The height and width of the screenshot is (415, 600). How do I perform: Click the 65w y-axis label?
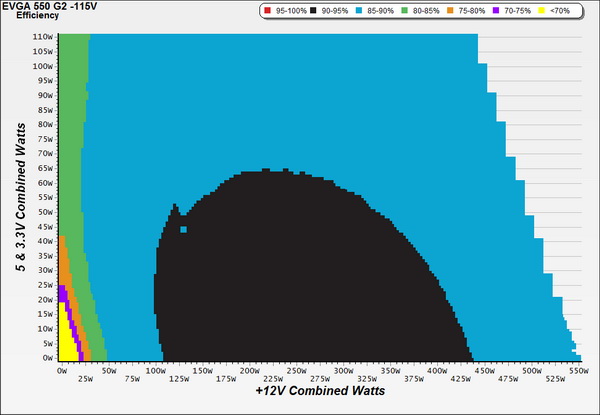[x=45, y=168]
